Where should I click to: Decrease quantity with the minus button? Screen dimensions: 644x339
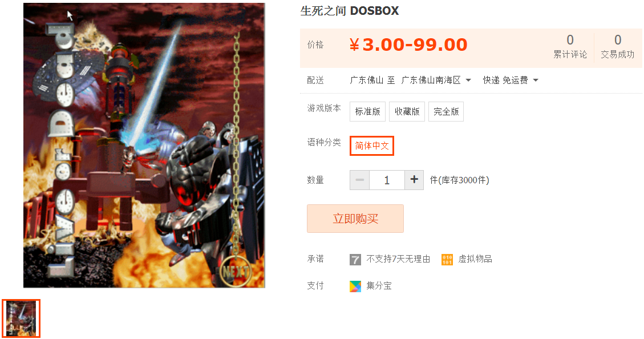tap(360, 180)
